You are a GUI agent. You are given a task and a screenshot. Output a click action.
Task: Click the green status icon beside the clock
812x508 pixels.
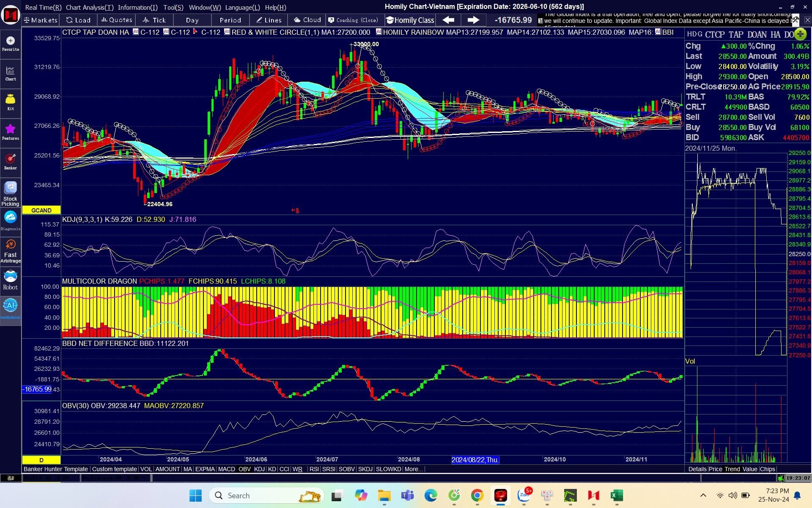coord(781,478)
